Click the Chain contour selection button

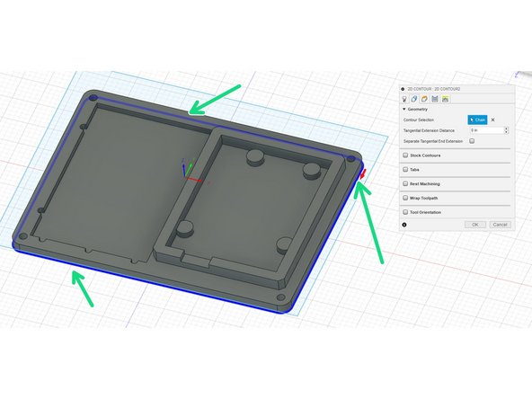pyautogui.click(x=477, y=120)
